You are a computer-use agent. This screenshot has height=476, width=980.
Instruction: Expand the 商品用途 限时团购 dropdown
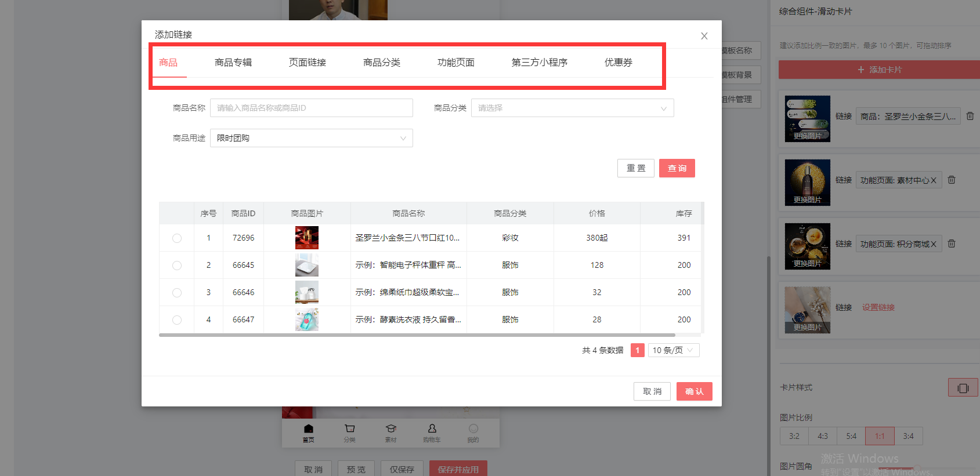tap(311, 139)
